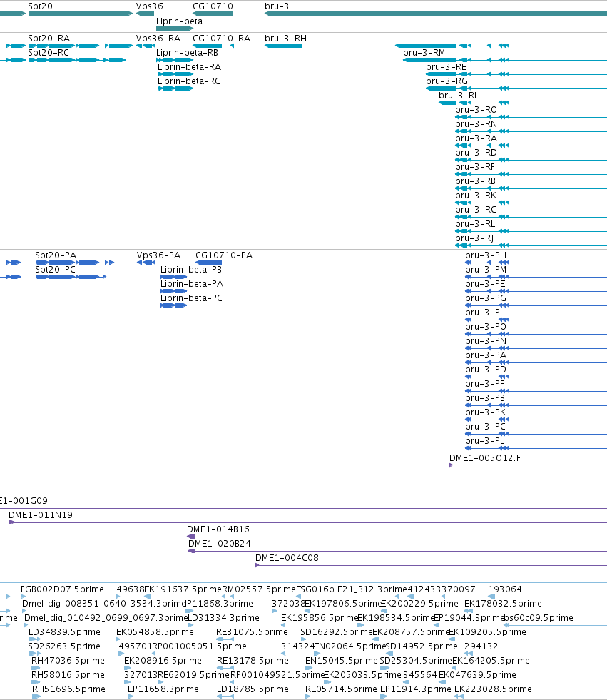607x700 pixels.
Task: Select the bru-3 gene label
Action: [277, 6]
